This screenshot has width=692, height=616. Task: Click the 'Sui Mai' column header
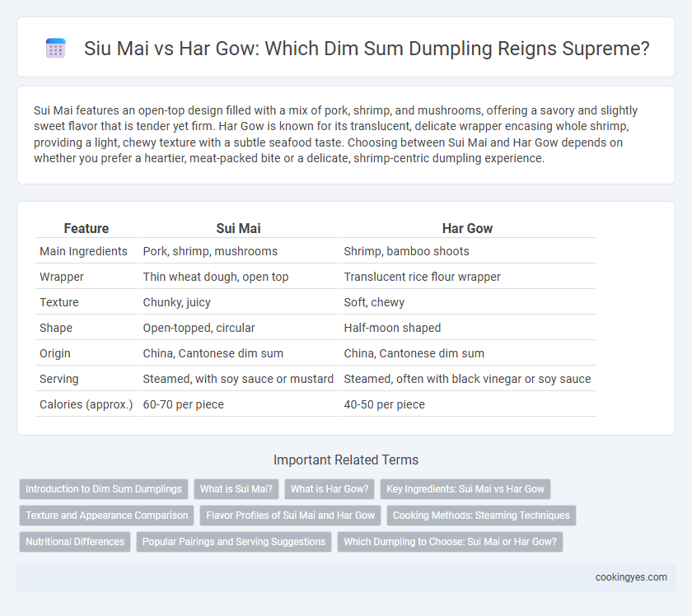click(238, 228)
